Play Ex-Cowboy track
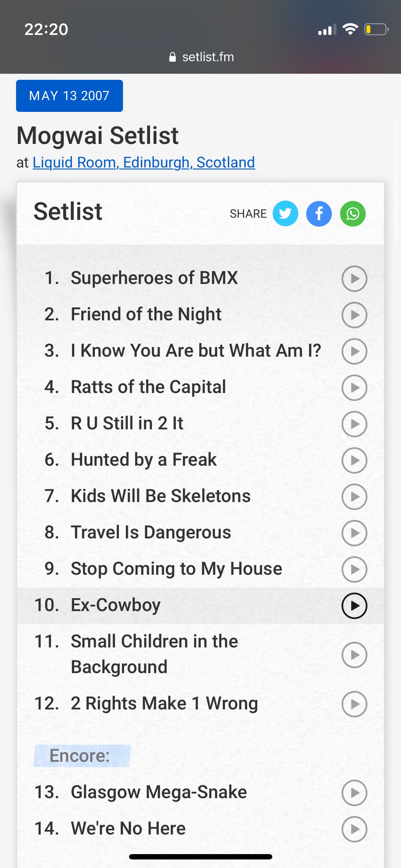This screenshot has width=401, height=868. [354, 606]
